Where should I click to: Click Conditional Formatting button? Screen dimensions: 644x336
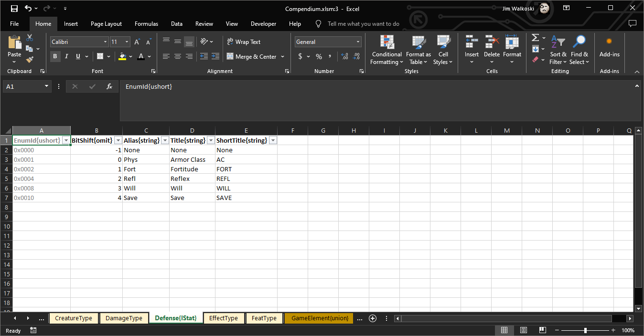point(387,50)
